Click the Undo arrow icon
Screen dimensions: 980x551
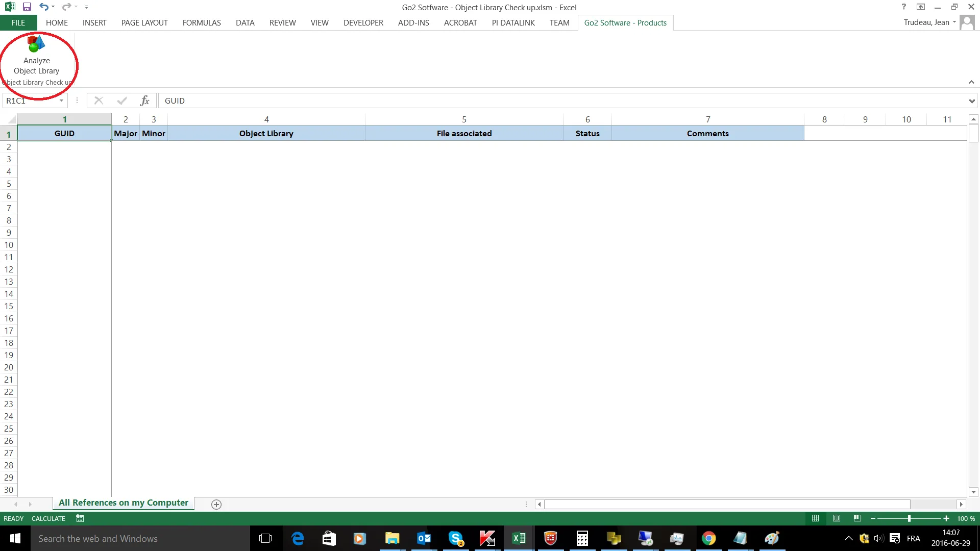click(x=44, y=7)
